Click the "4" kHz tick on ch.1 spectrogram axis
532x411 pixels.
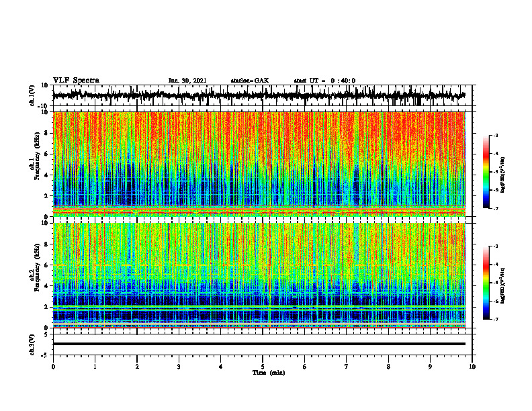[x=46, y=175]
